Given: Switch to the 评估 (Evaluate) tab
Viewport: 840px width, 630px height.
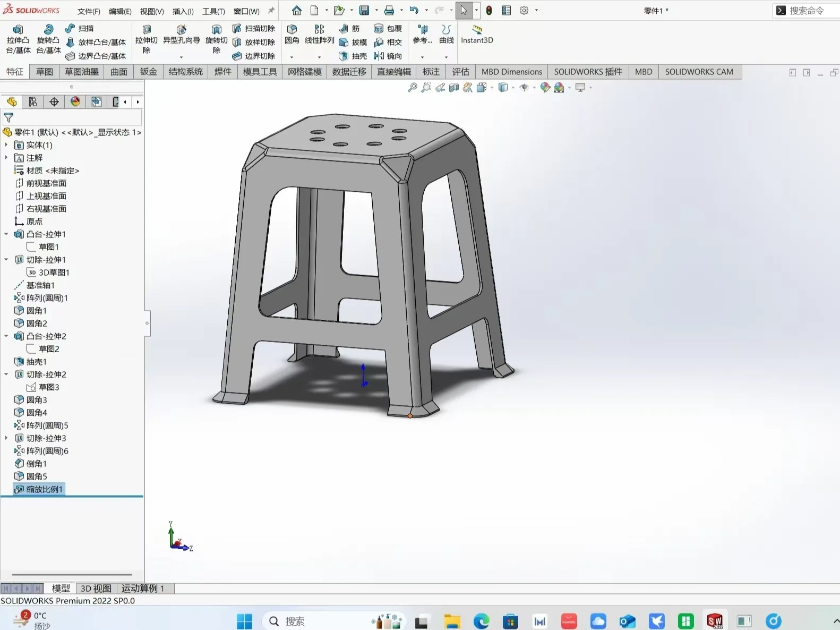Looking at the screenshot, I should 461,72.
